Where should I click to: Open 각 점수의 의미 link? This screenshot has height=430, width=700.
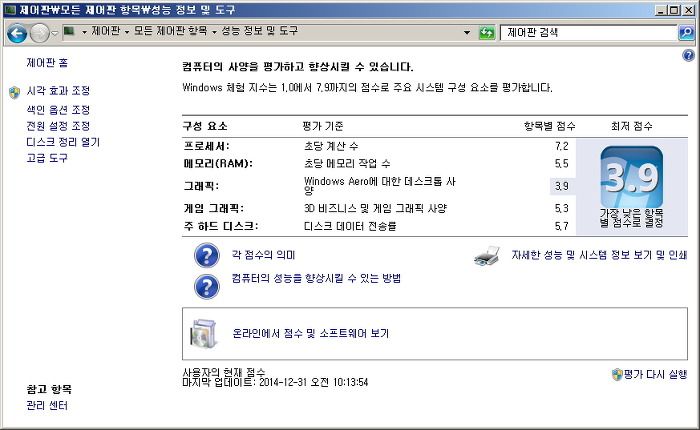[x=263, y=255]
